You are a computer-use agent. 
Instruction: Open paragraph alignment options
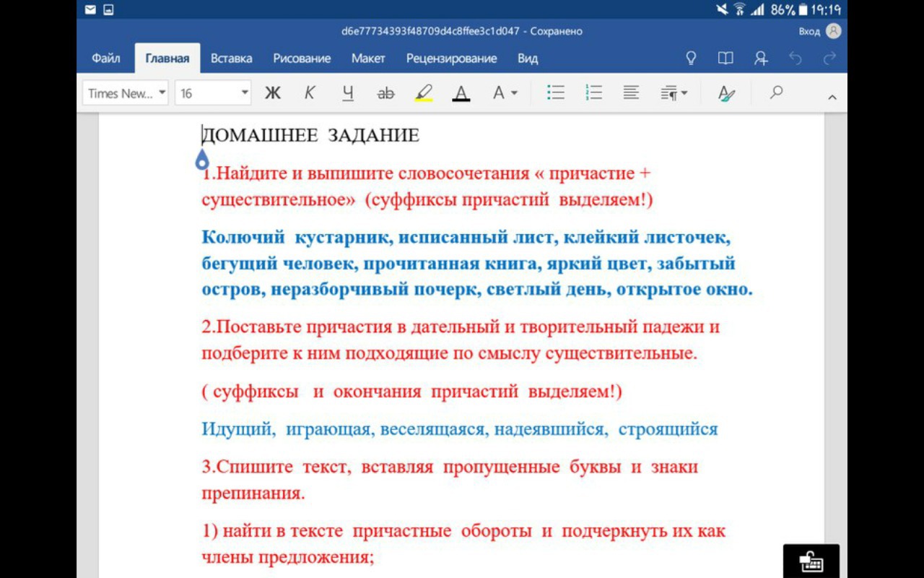click(x=631, y=92)
